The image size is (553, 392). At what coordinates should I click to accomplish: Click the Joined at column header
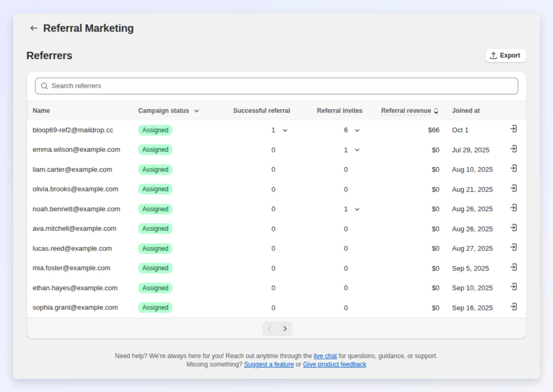pos(466,111)
